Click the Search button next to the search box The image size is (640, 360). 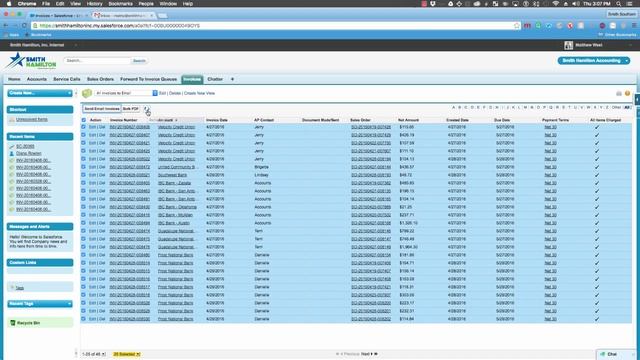click(x=139, y=61)
